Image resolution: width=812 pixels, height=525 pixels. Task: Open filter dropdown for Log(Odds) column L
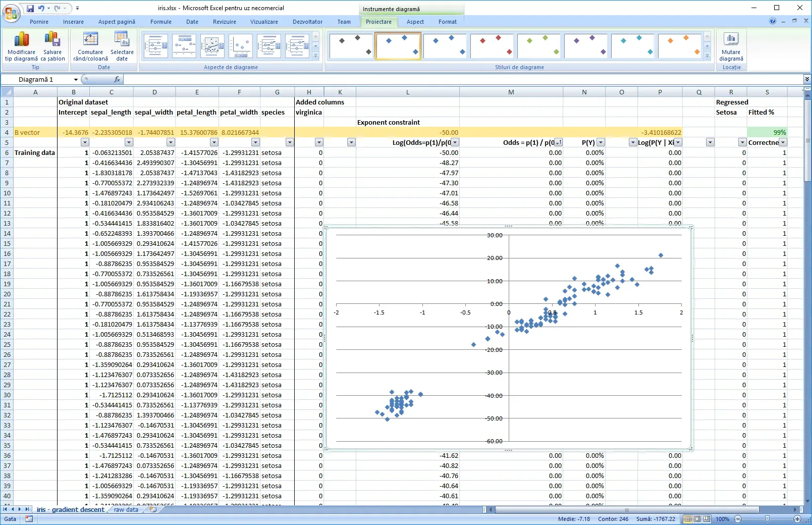455,142
